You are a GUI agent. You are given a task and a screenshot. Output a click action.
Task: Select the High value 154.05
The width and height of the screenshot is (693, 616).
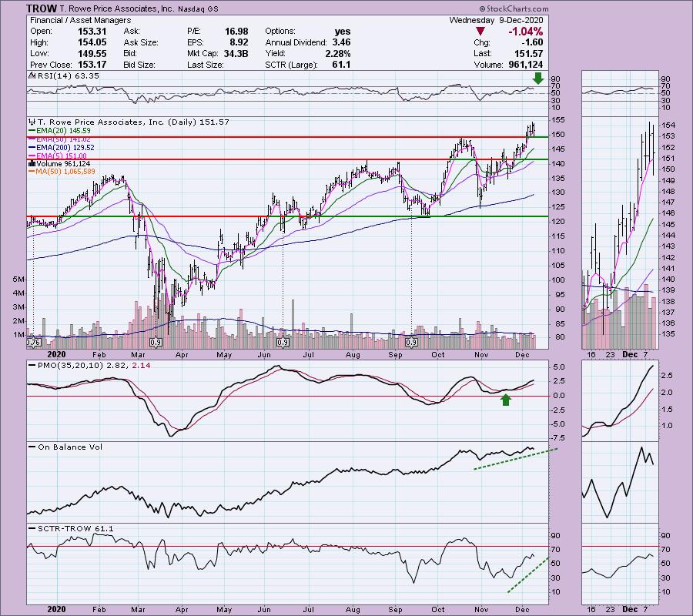(x=92, y=42)
